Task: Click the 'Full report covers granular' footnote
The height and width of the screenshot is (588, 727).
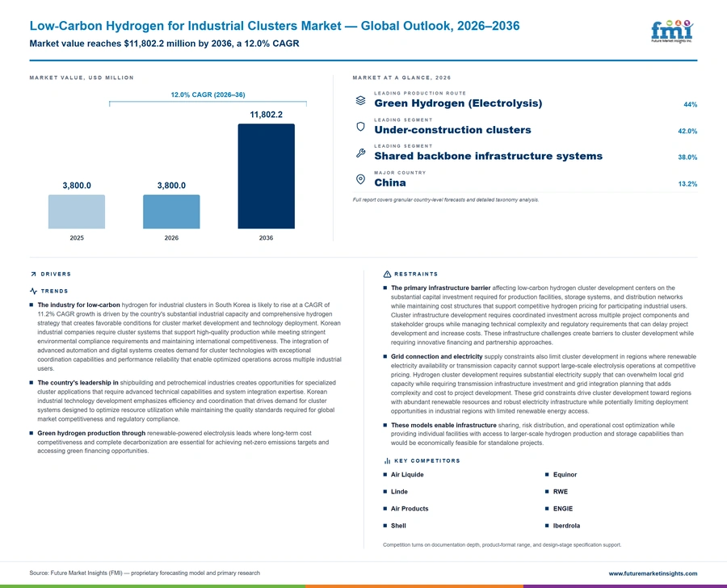Action: coord(446,199)
